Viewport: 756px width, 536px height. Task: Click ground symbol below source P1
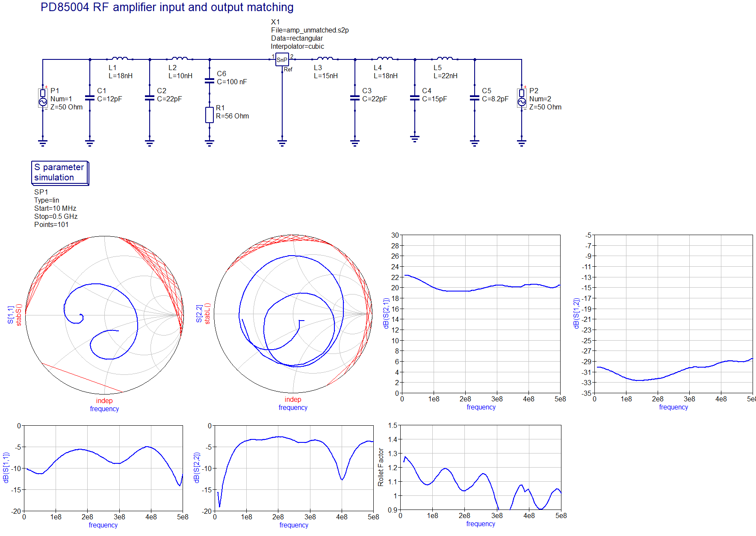tap(43, 142)
